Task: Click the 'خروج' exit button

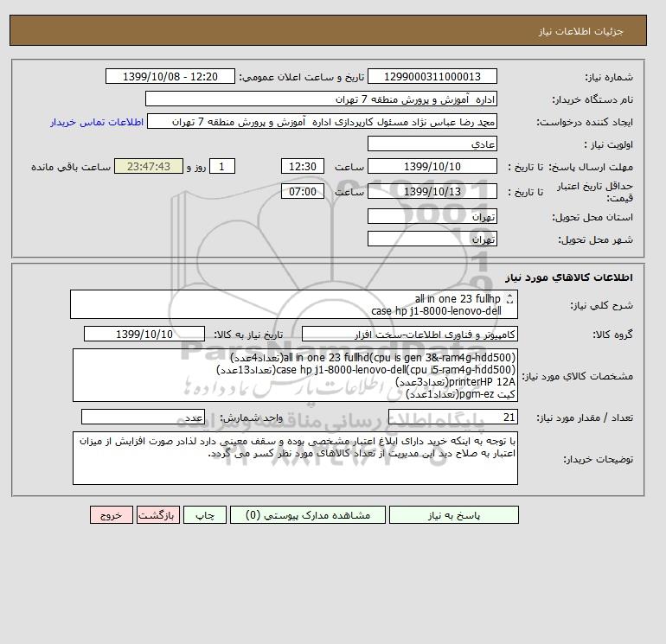Action: click(112, 515)
